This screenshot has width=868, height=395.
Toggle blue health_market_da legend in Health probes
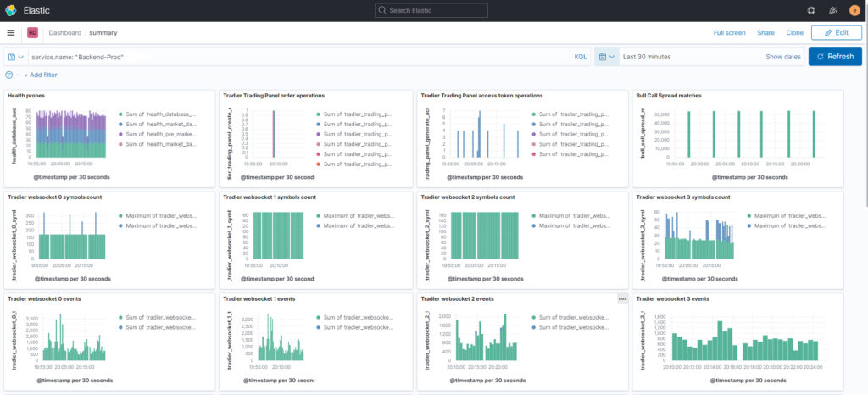(158, 124)
